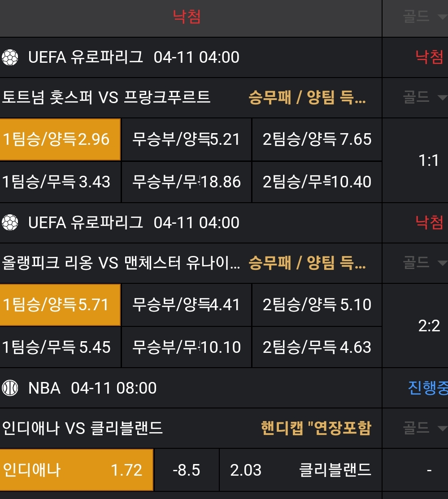Viewport: 448px width, 499px height.
Task: Select 클리블랜드 2.03 handicap option
Action: click(x=300, y=470)
